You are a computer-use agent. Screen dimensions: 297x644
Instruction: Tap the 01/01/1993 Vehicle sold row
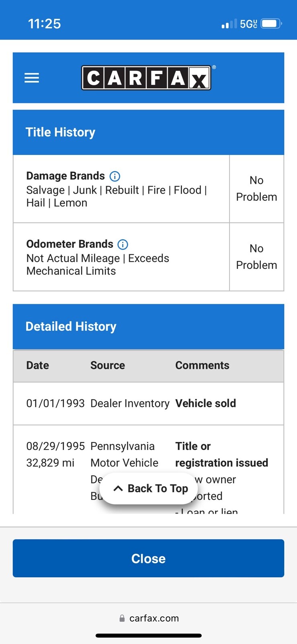(x=148, y=403)
